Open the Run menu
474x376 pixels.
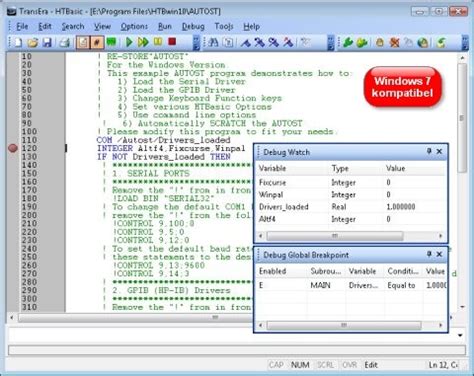pyautogui.click(x=165, y=26)
